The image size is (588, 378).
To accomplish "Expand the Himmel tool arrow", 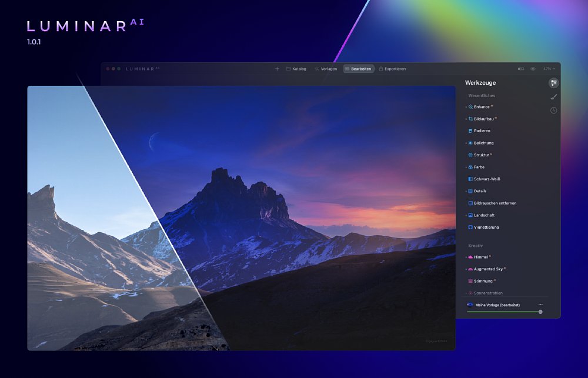I will click(466, 257).
